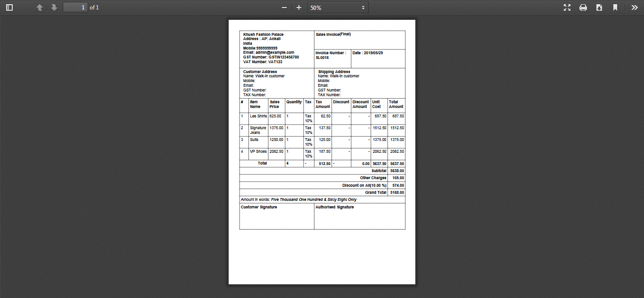Print the invoice document
Viewport: 644px width, 298px height.
click(583, 8)
